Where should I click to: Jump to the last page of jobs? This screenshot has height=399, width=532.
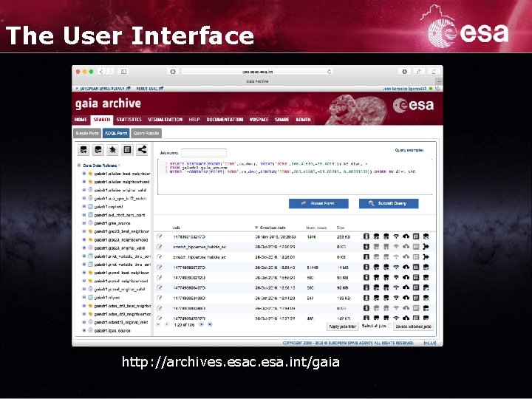(210, 324)
